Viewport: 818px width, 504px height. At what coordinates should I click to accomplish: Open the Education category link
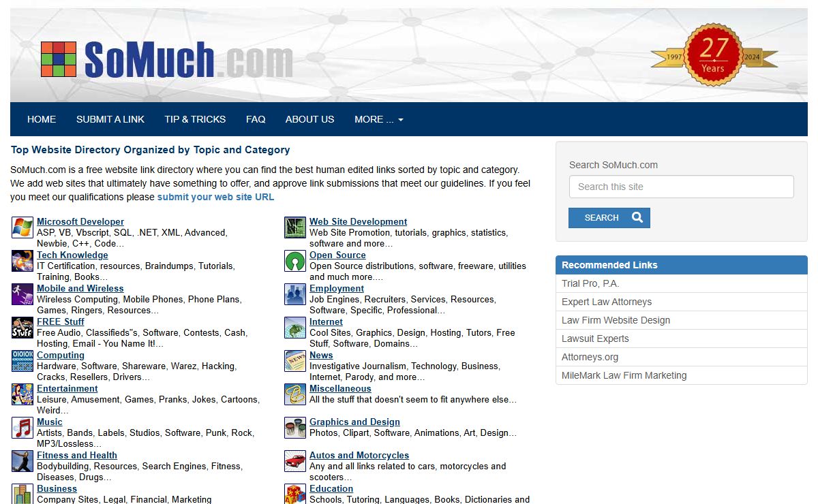(331, 488)
